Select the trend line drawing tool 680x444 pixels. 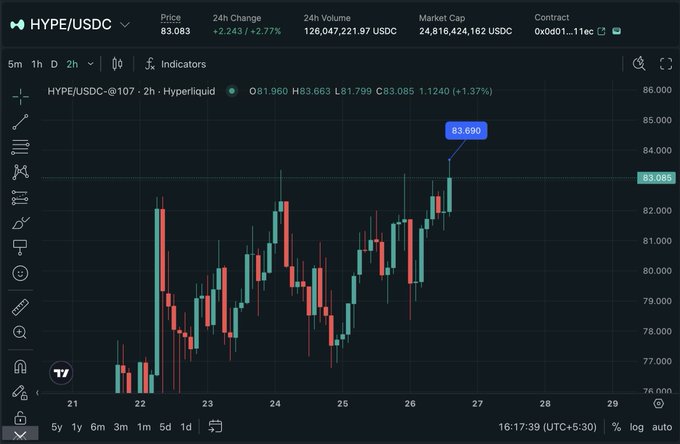(20, 122)
